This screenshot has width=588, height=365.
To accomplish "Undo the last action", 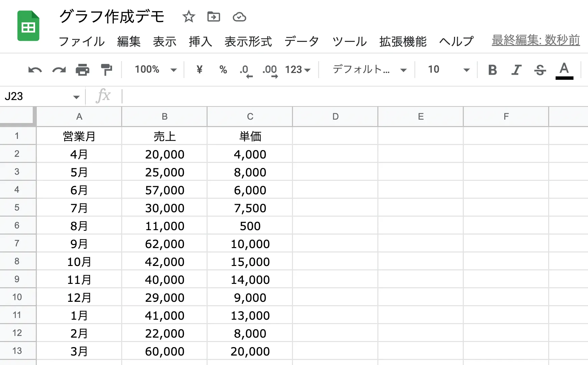I will point(35,70).
